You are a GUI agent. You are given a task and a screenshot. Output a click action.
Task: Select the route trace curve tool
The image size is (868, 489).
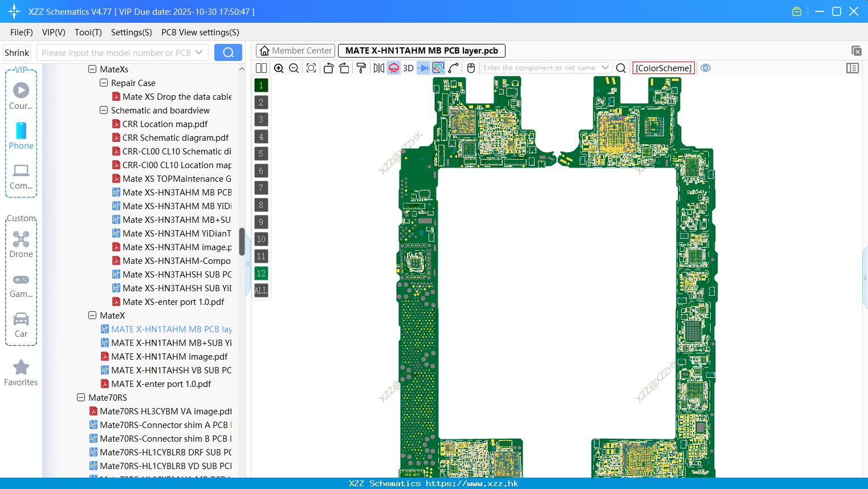454,68
